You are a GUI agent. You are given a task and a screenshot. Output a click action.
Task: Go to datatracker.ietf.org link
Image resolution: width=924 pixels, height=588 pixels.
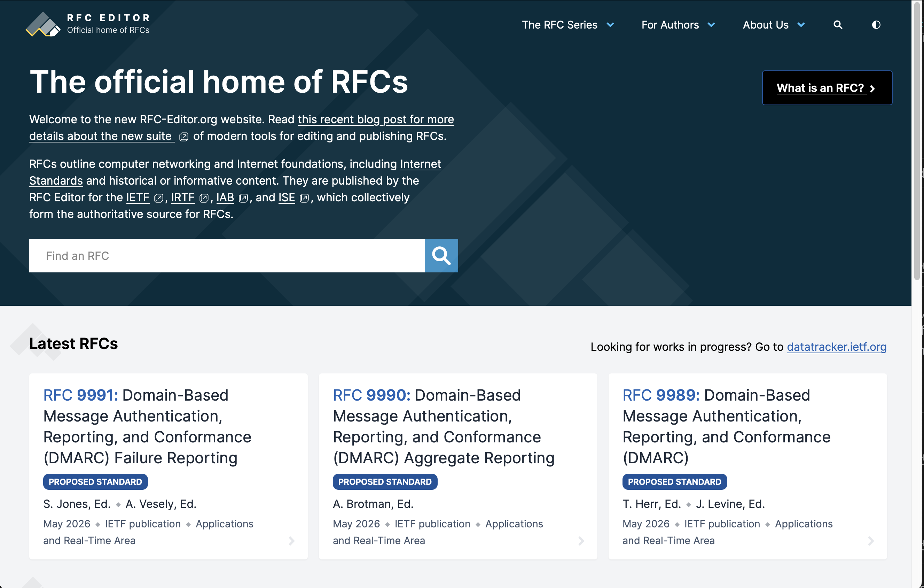point(837,347)
